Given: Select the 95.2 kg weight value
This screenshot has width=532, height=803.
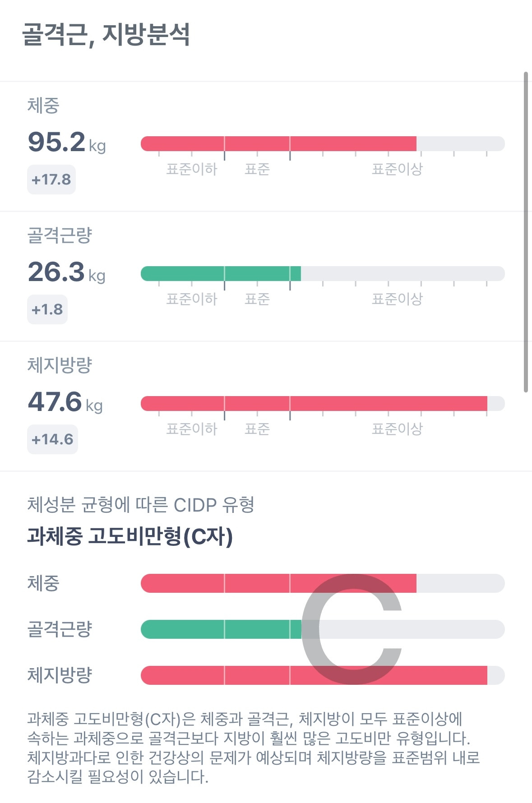Looking at the screenshot, I should 67,142.
